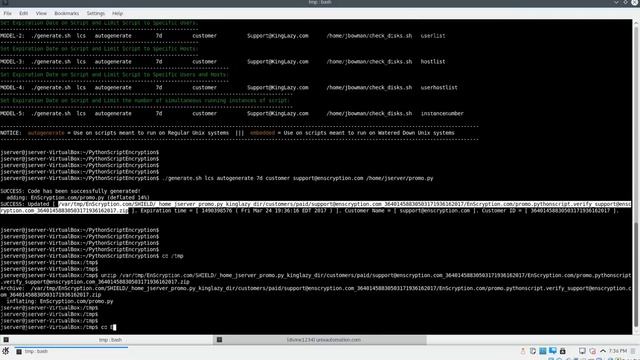Click the 'inflating: EnScryption.com/promo.py' line
This screenshot has width=640, height=360.
(60, 301)
